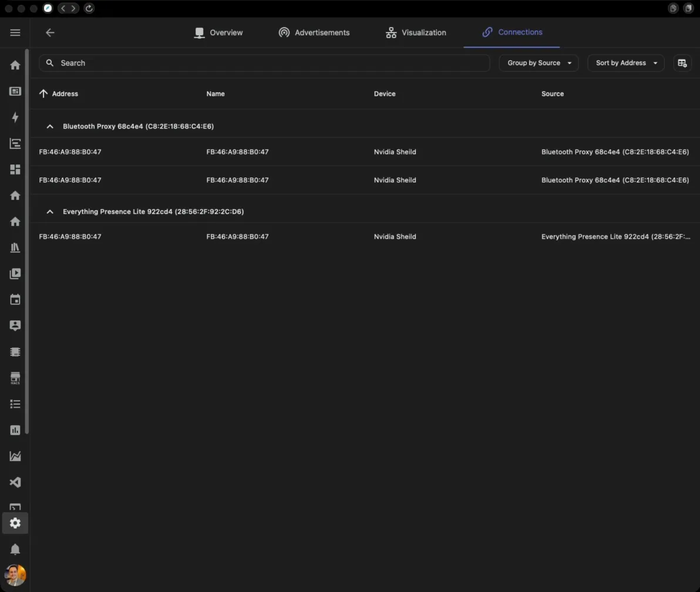Click address FB:46:A9:88:B0:47 in Everything Presence row
700x592 pixels.
[70, 237]
